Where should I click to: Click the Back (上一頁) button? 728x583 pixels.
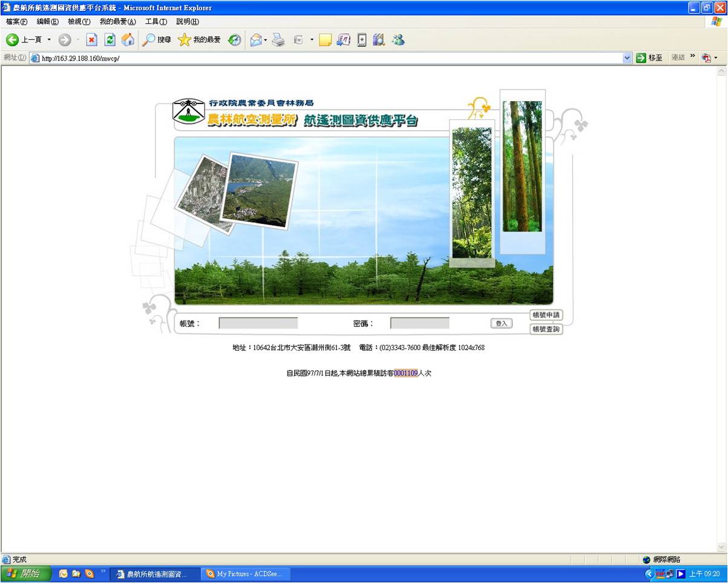(x=24, y=40)
